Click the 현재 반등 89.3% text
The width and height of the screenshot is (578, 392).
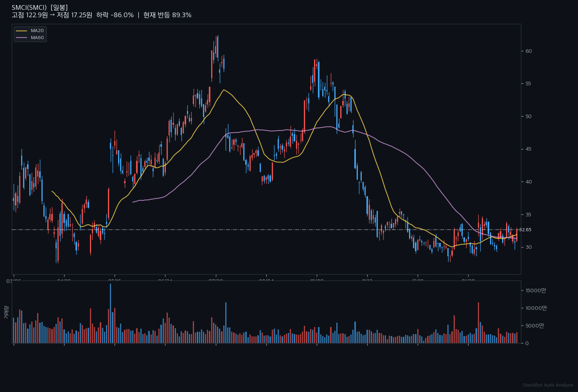pyautogui.click(x=167, y=15)
